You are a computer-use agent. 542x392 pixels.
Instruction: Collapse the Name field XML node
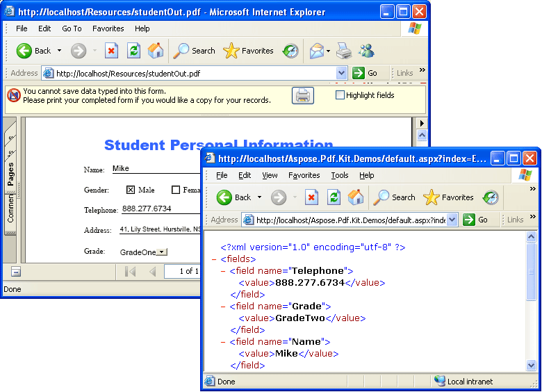(223, 342)
